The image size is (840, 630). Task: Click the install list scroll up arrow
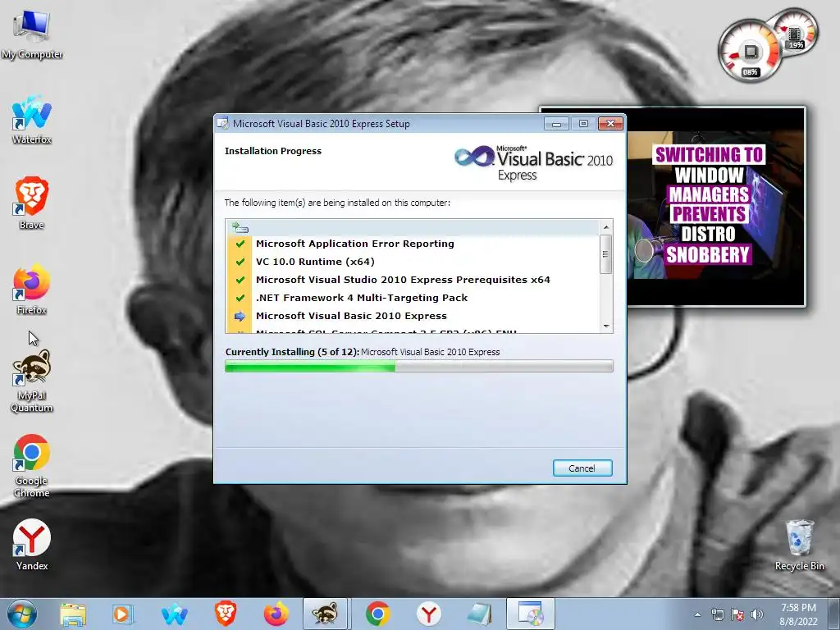(606, 227)
